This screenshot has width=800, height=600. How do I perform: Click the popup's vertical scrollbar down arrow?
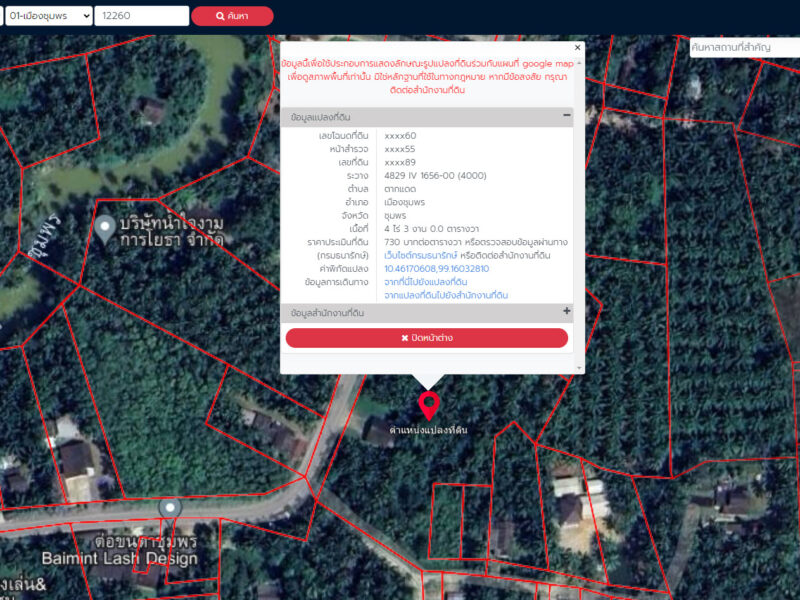[578, 369]
